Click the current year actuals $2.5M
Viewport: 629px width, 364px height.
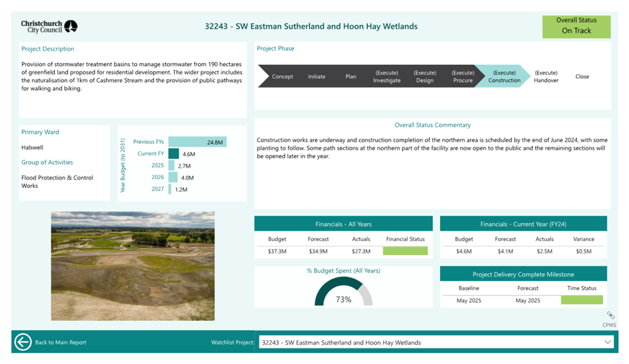(x=544, y=251)
